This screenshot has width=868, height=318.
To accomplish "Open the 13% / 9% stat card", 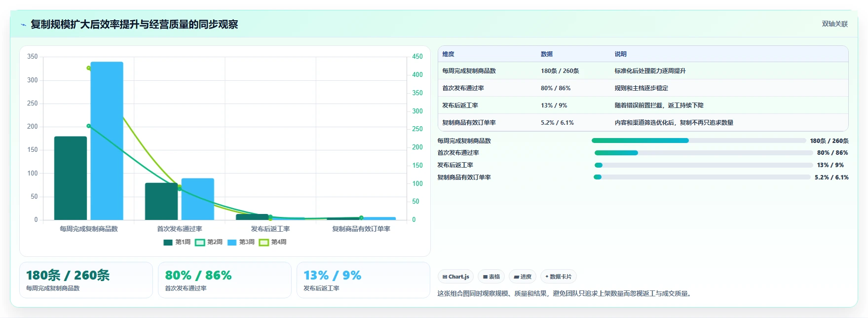I will tap(363, 280).
